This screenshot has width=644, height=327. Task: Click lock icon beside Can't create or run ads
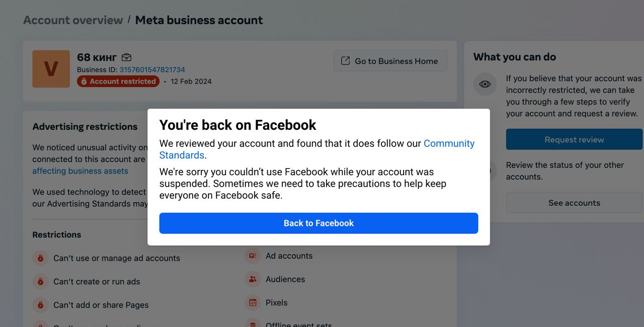tap(40, 282)
